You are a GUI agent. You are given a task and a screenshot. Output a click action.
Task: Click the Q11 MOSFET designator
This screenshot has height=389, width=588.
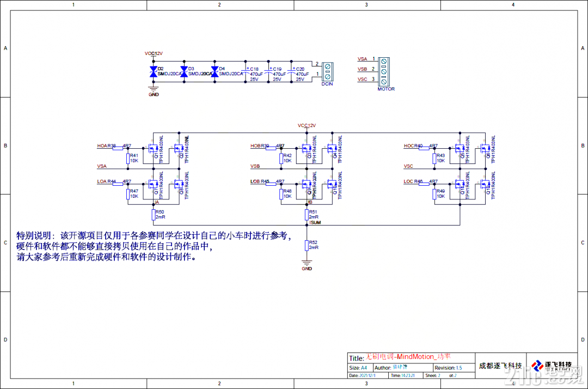click(463, 191)
